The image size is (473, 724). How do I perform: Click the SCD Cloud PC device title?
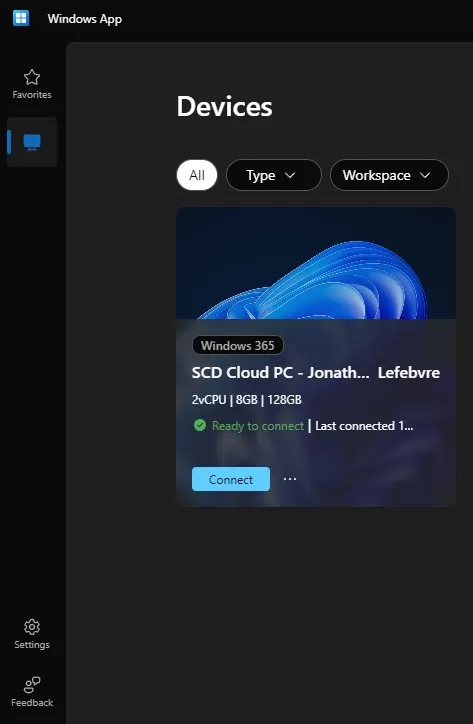click(x=316, y=373)
